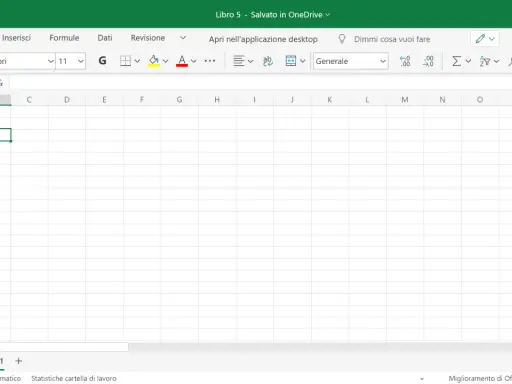Click Statistiche cartella di lavoro
This screenshot has width=512, height=384.
[74, 378]
